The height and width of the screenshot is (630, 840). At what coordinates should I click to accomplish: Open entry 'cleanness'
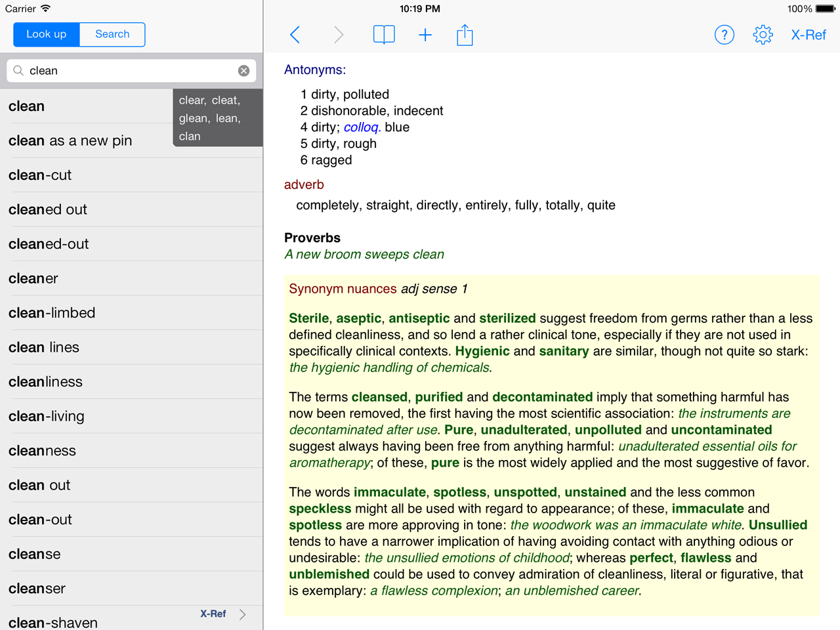(x=131, y=451)
